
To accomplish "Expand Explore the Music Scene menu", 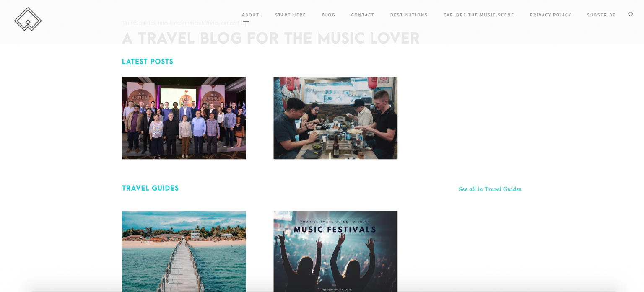I will [x=479, y=15].
